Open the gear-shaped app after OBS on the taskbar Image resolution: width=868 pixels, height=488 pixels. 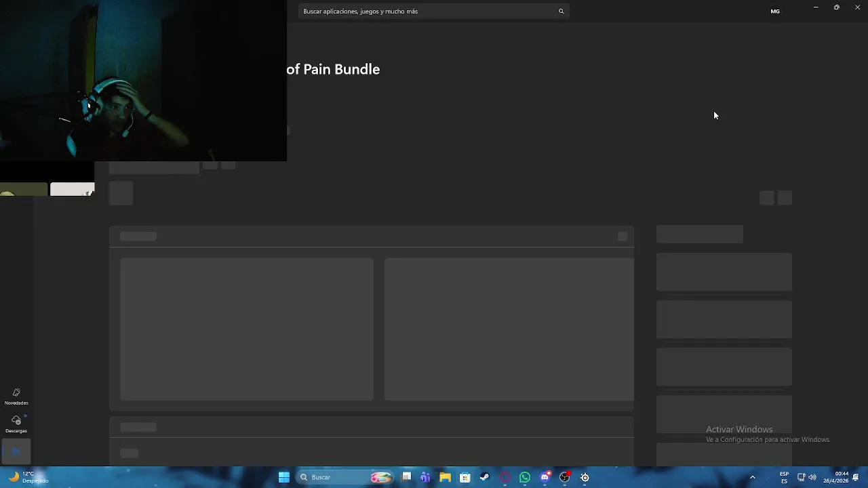pos(585,477)
